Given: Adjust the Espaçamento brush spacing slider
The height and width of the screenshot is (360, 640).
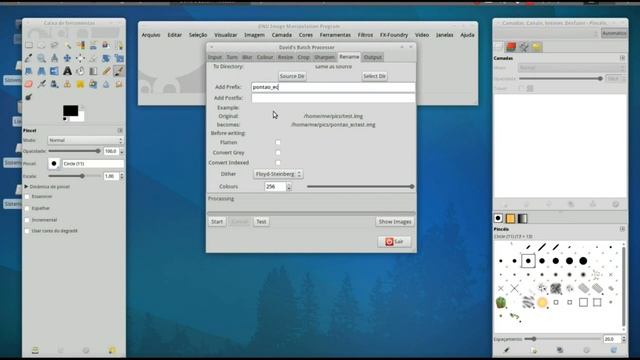Looking at the screenshot, I should tap(563, 339).
